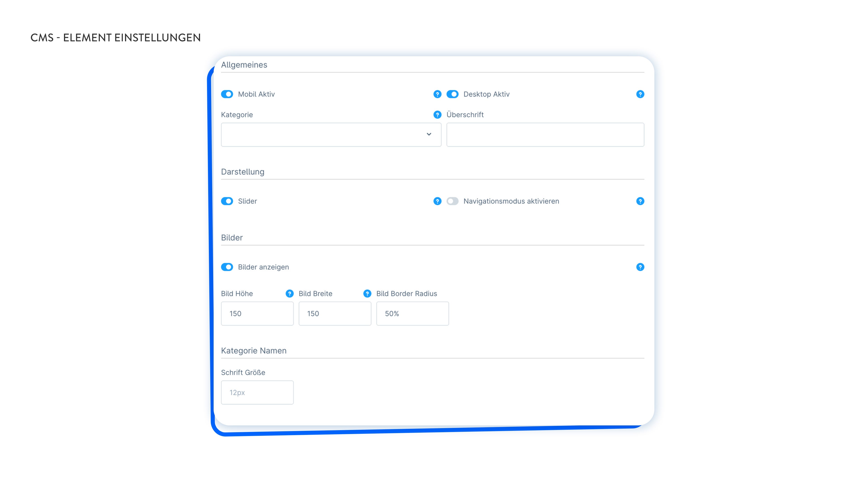Open help icon for Desktop Aktiv
Image resolution: width=868 pixels, height=488 pixels.
click(640, 94)
